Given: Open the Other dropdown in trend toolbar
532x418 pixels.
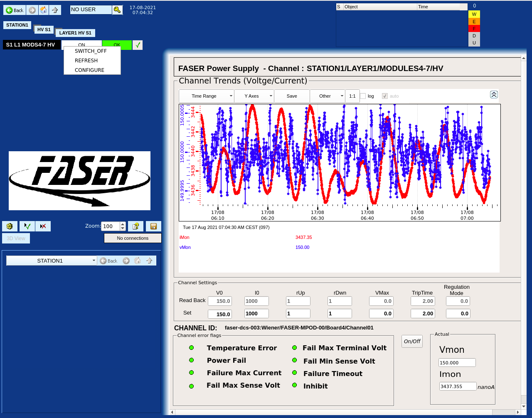Looking at the screenshot, I should [328, 96].
